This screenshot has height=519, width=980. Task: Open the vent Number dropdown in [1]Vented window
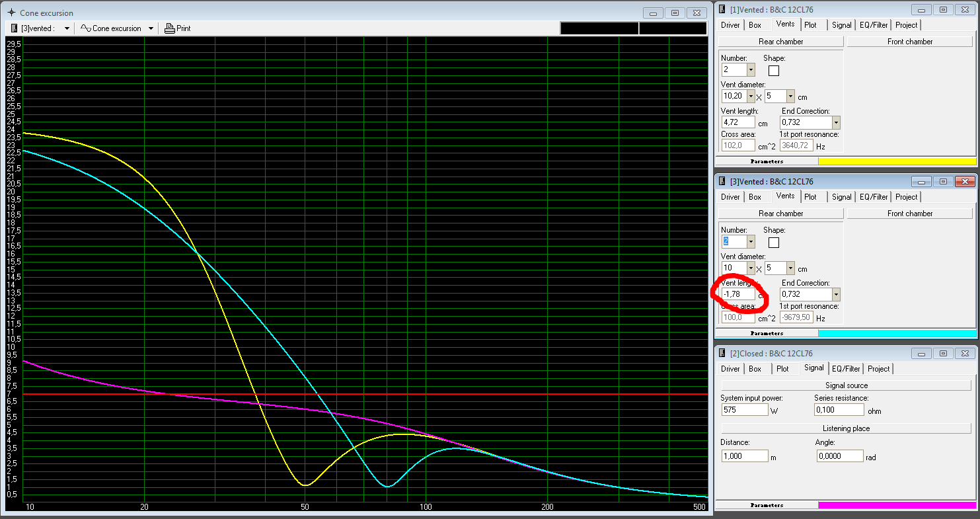[x=751, y=69]
